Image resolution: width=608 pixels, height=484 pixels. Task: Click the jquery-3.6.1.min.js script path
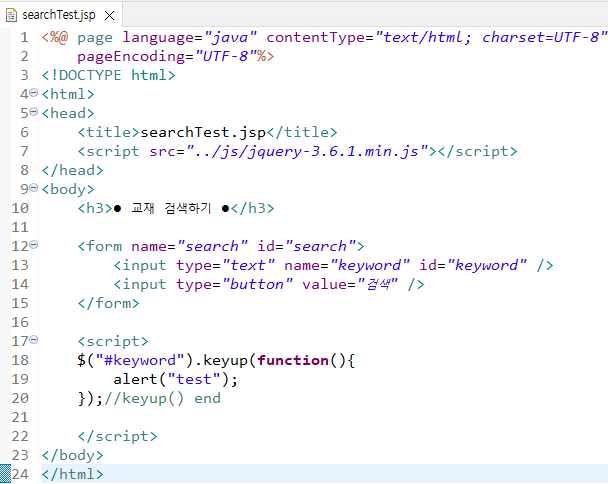coord(307,151)
